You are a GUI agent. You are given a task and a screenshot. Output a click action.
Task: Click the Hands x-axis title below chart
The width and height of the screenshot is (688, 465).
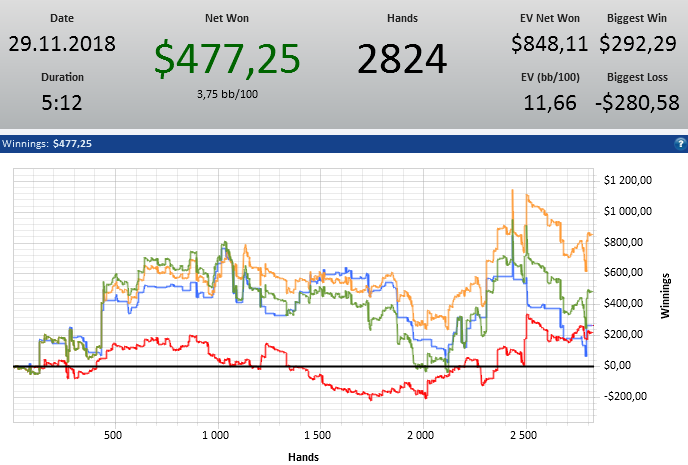(303, 457)
